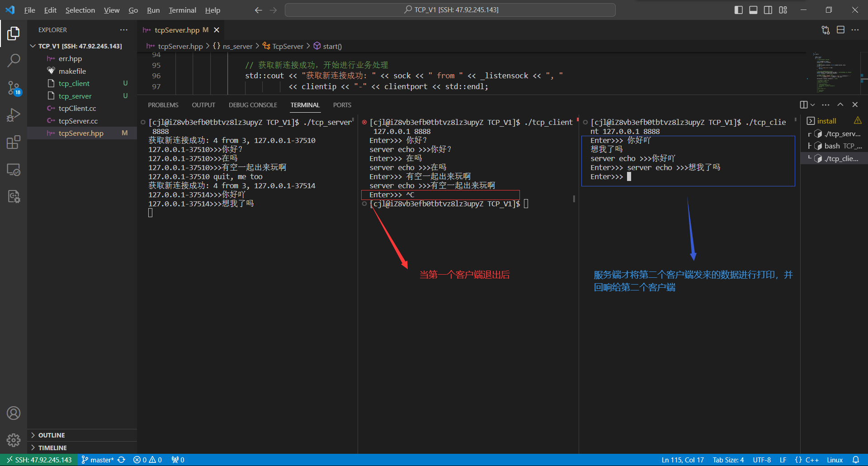Change Tab Size 4 indentation setting
This screenshot has height=466, width=868.
coord(728,460)
